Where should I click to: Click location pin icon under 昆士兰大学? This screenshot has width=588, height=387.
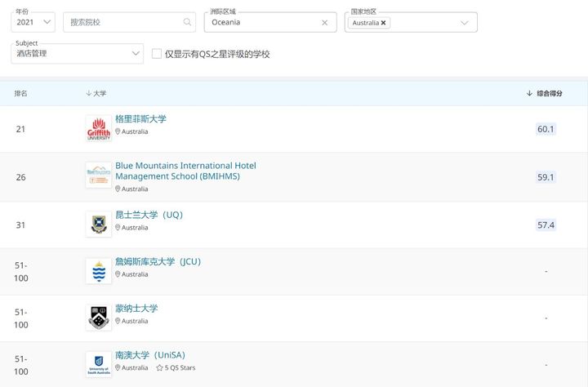point(118,227)
